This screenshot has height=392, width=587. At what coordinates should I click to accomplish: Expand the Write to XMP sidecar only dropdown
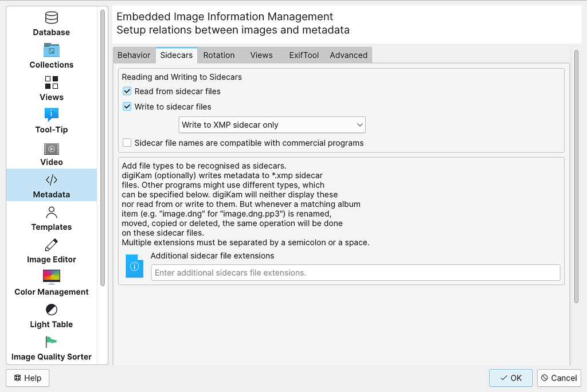click(272, 125)
